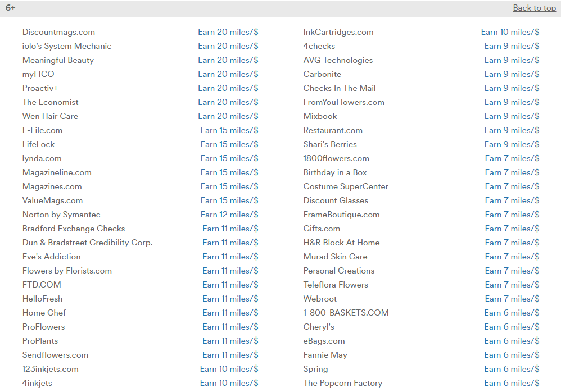Click The Economist Earn 20 miles/$ link
The height and width of the screenshot is (392, 561).
point(228,102)
